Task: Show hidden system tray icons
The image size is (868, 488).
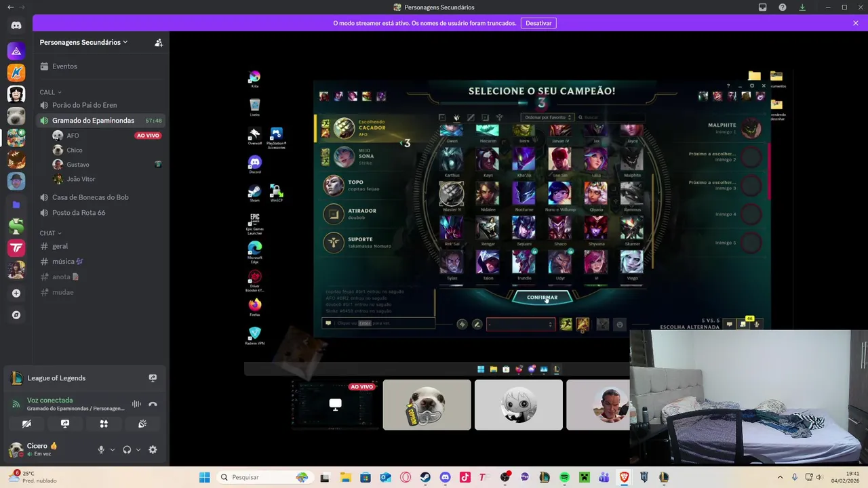Action: (780, 477)
